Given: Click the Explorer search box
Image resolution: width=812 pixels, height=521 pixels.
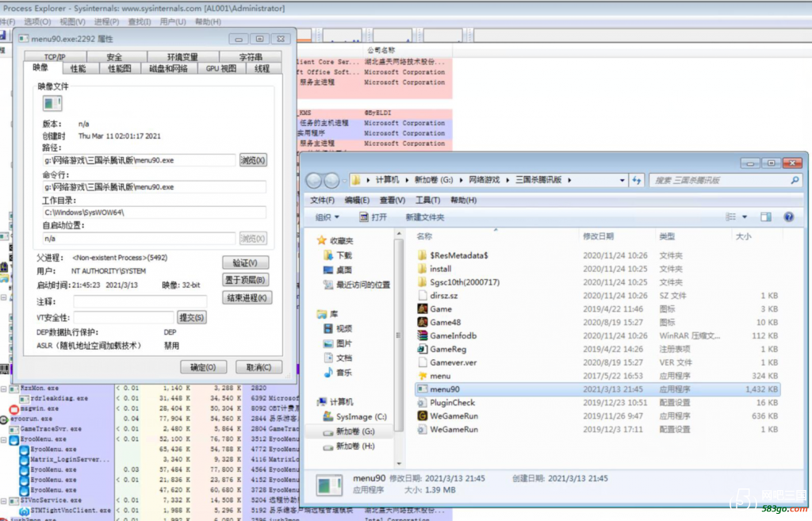Looking at the screenshot, I should 726,180.
